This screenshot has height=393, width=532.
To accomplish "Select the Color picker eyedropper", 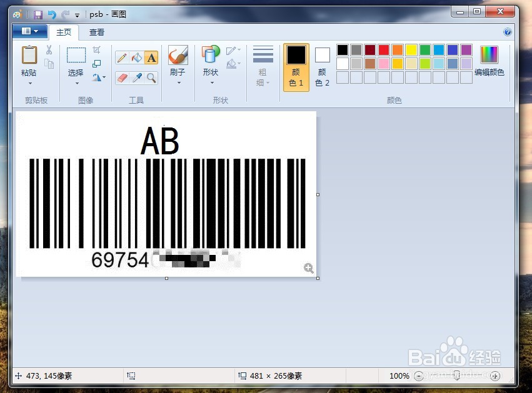I will (137, 78).
